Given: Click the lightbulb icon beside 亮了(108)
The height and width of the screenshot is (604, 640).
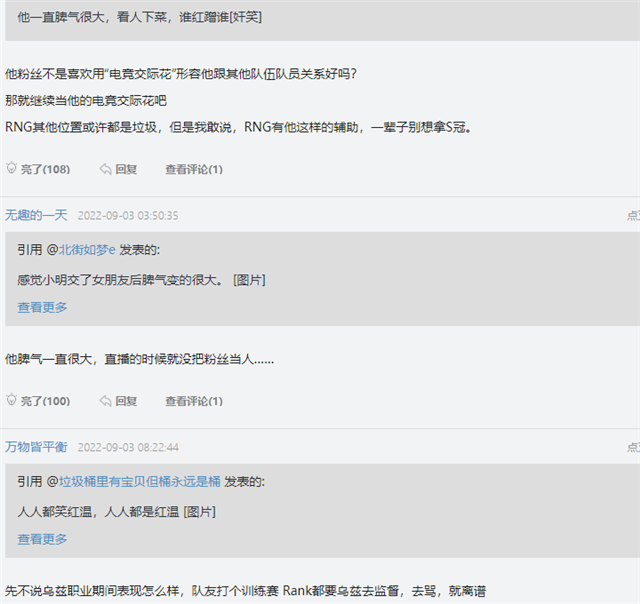Looking at the screenshot, I should pyautogui.click(x=12, y=169).
